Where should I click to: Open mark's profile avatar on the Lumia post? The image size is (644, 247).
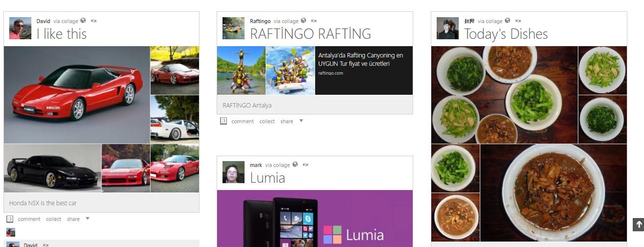233,172
